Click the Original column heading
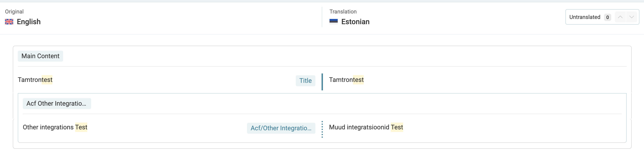The height and width of the screenshot is (162, 644). [14, 11]
